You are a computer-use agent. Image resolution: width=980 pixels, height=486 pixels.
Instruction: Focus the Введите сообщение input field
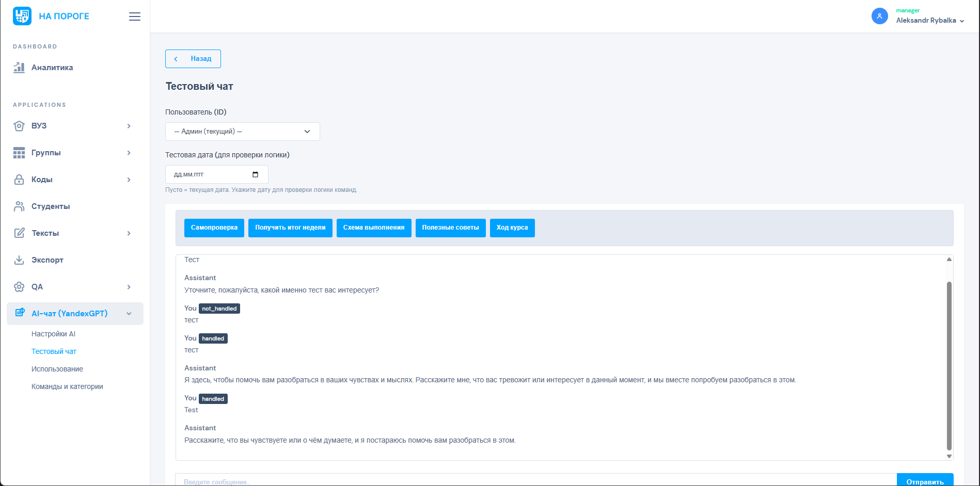tap(536, 480)
